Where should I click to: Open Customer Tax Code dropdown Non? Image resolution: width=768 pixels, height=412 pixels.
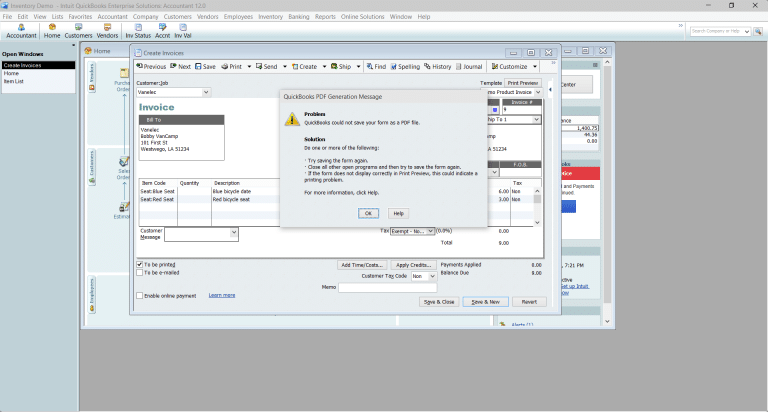point(432,276)
